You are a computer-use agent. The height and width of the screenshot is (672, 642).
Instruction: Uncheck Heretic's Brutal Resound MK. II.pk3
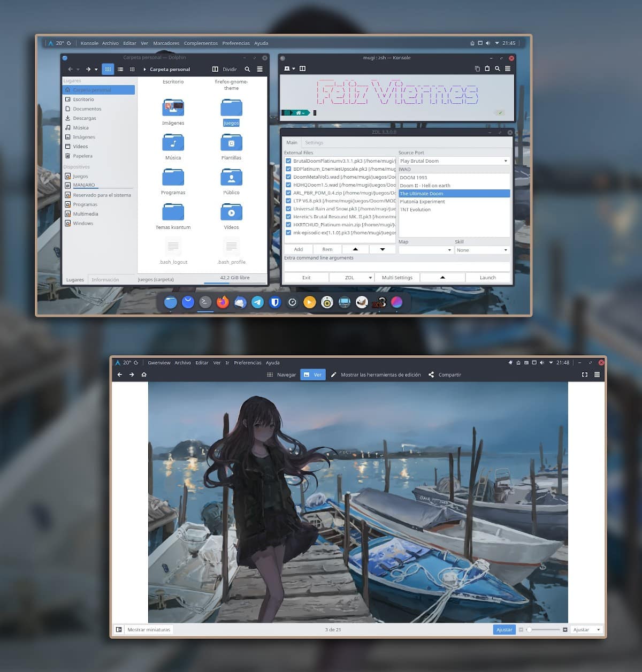pos(288,217)
